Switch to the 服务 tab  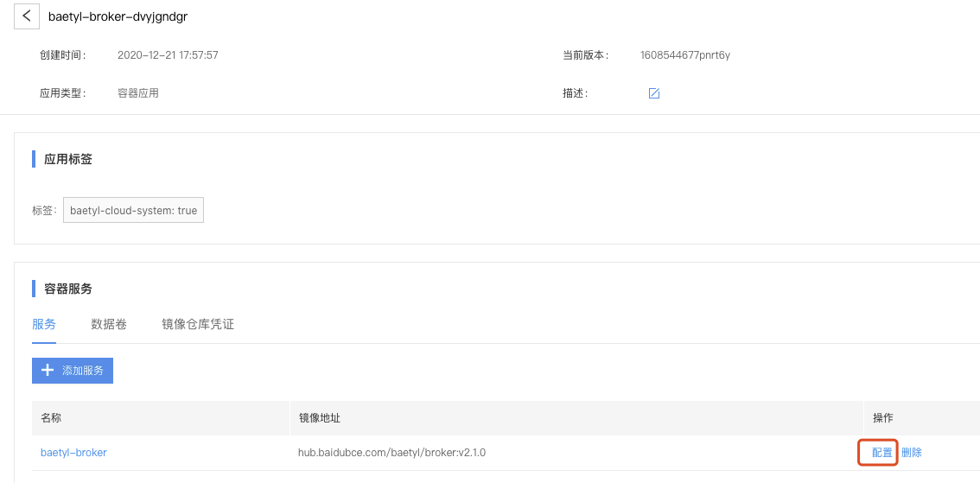44,324
